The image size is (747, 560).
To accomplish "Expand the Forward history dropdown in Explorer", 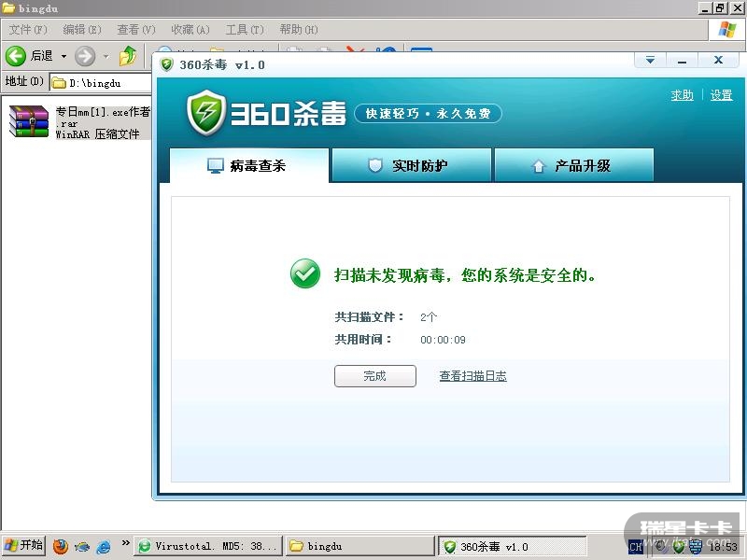I will tap(106, 56).
